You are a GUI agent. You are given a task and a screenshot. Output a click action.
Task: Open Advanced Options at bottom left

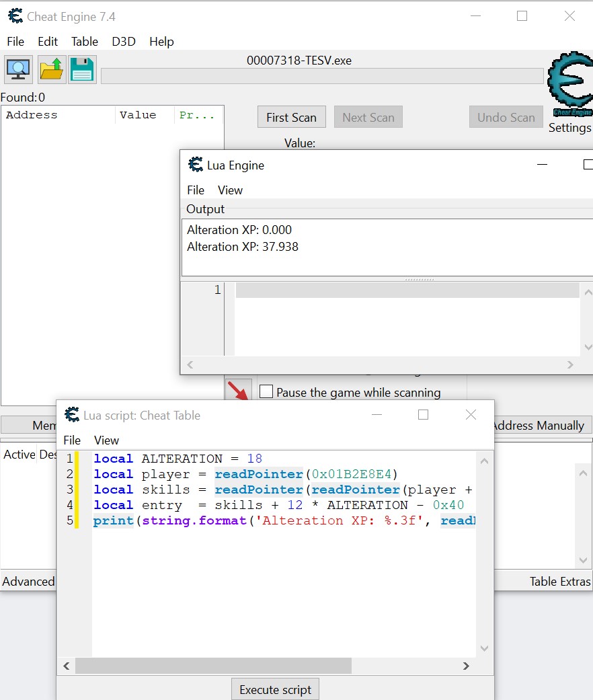pyautogui.click(x=28, y=581)
